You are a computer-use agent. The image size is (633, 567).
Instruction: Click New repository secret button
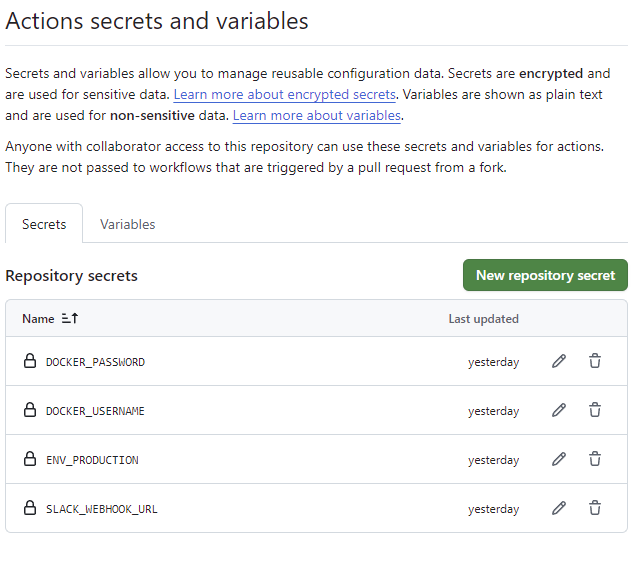point(545,275)
